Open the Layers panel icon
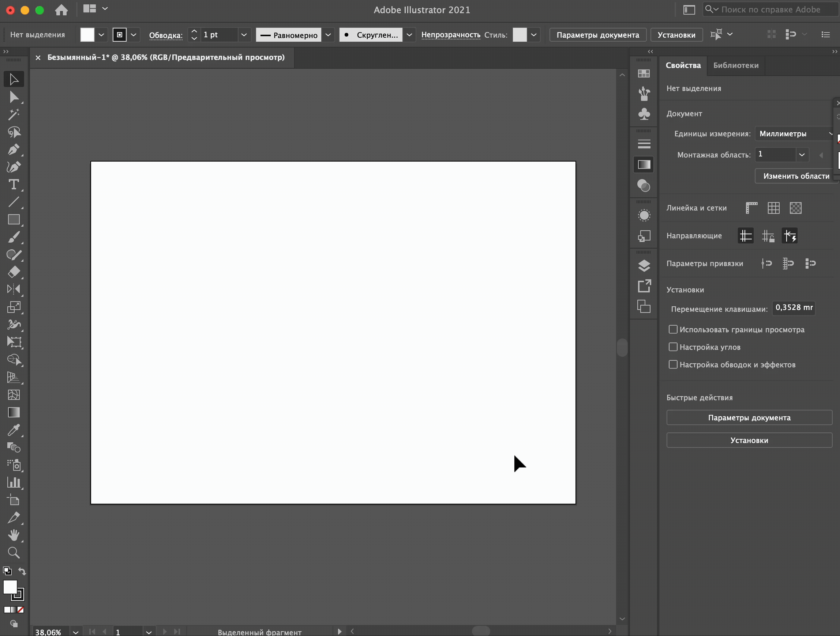 coord(644,266)
